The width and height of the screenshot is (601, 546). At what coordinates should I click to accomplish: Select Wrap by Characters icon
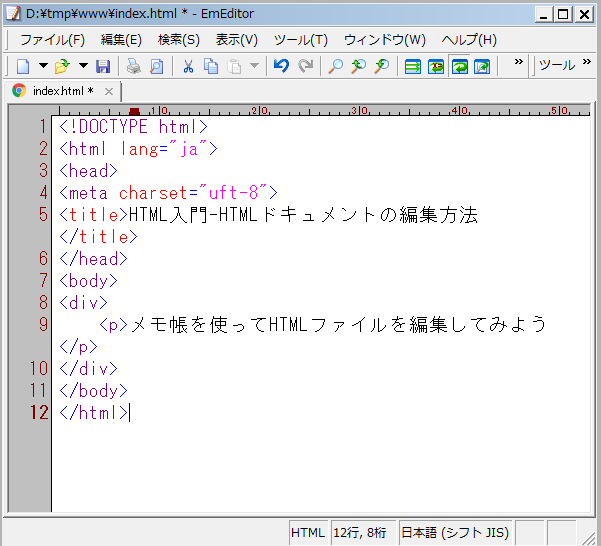[x=436, y=67]
